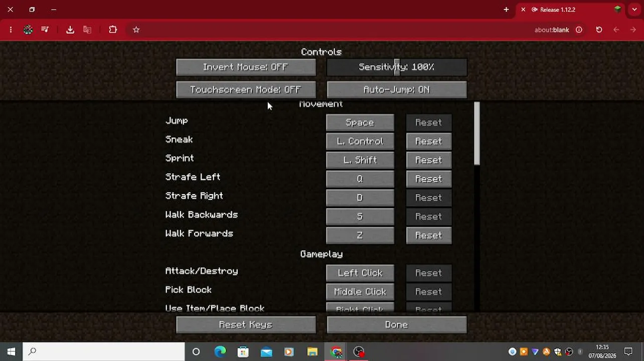
Task: Change the Strafe Right key binding
Action: click(x=360, y=198)
